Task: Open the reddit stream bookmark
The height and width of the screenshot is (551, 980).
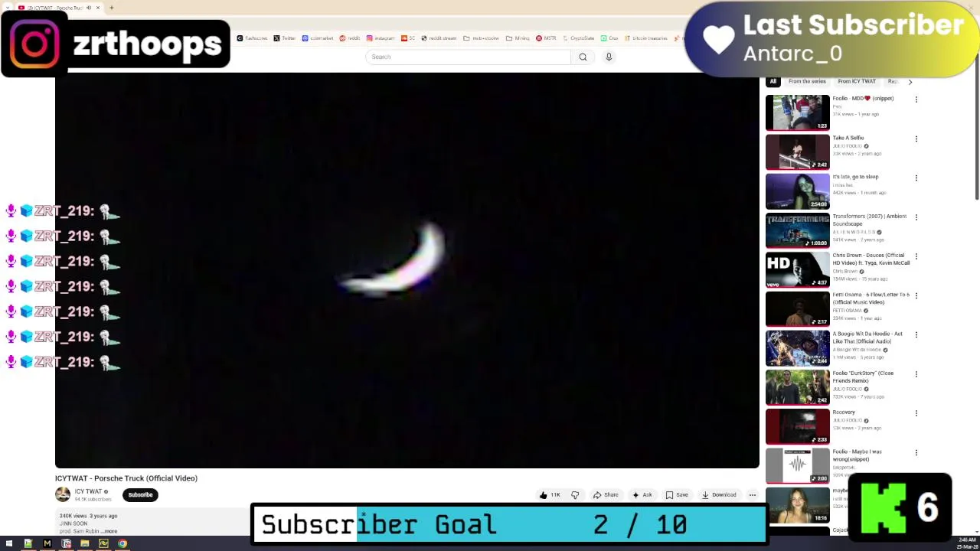Action: tap(439, 38)
